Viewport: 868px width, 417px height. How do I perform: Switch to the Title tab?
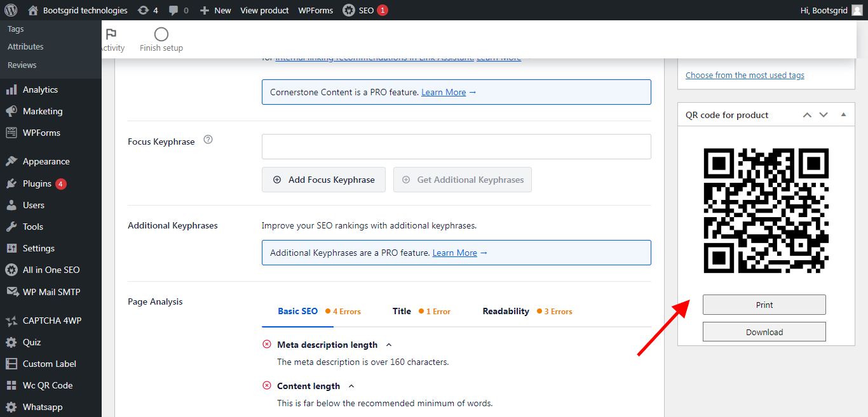402,312
